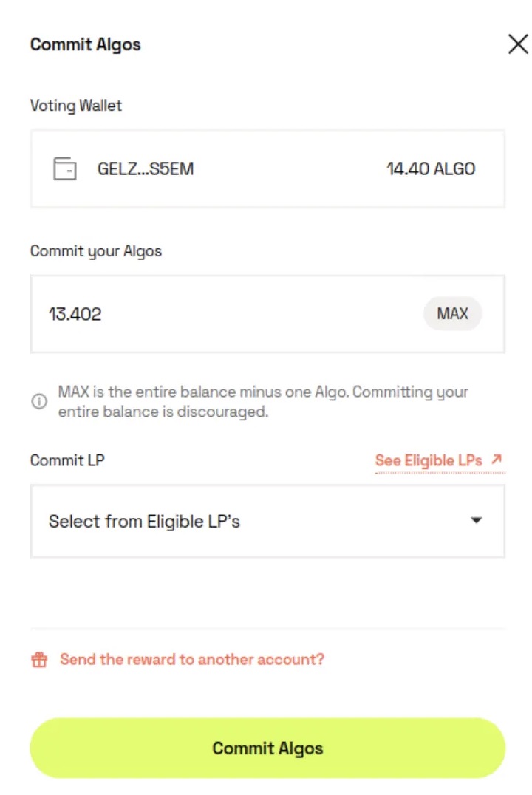This screenshot has height=795, width=532.
Task: Open the Select from Eligible LP's dropdown
Action: click(x=267, y=521)
